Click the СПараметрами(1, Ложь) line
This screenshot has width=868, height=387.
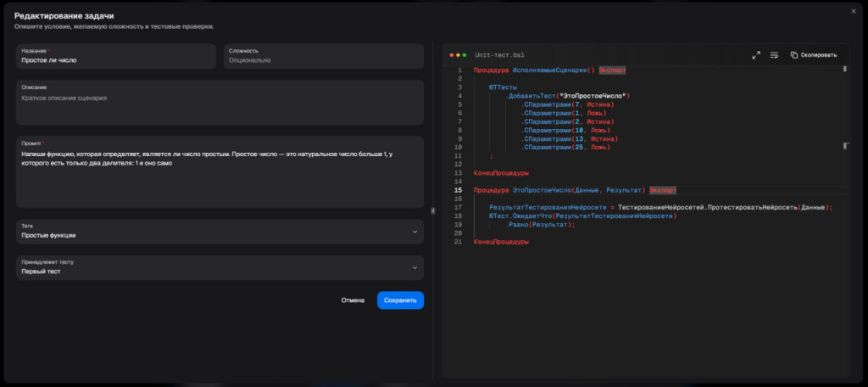pyautogui.click(x=564, y=113)
